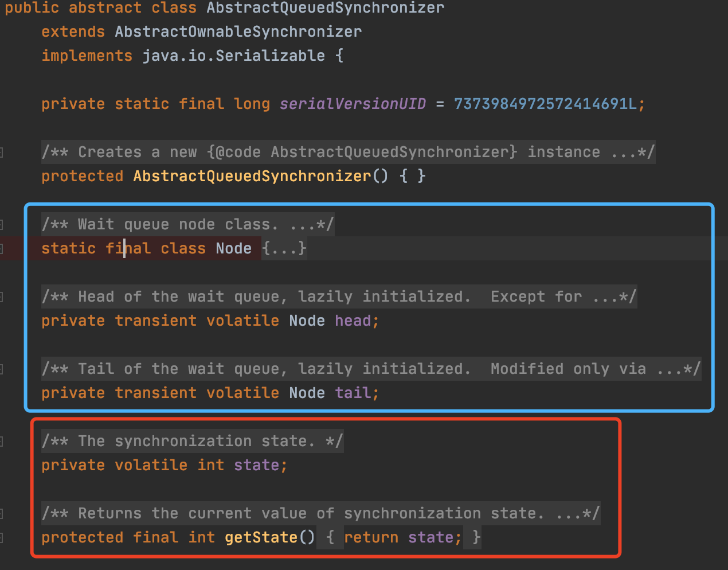Click gutter fold marker beside 'Wait queue node class' comment
The width and height of the screenshot is (728, 570).
2,225
